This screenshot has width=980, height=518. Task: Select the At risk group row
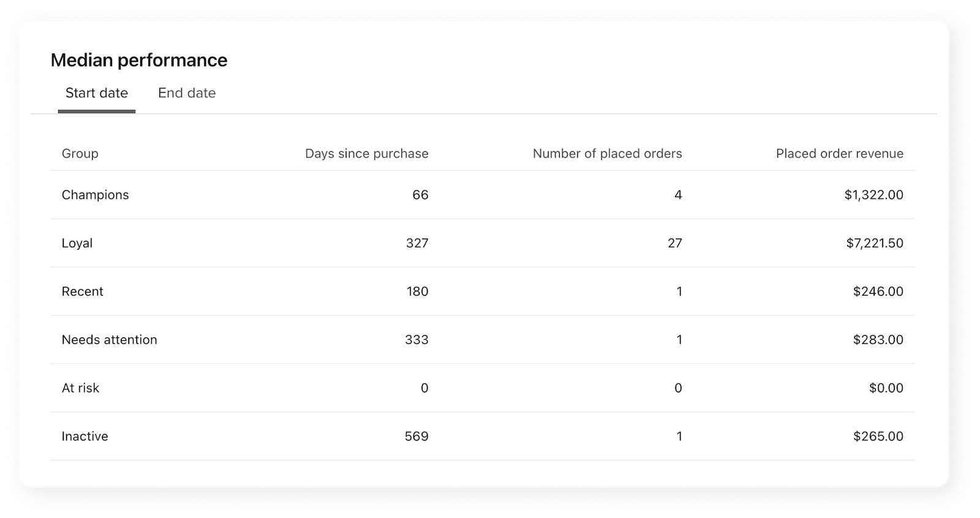click(x=483, y=388)
